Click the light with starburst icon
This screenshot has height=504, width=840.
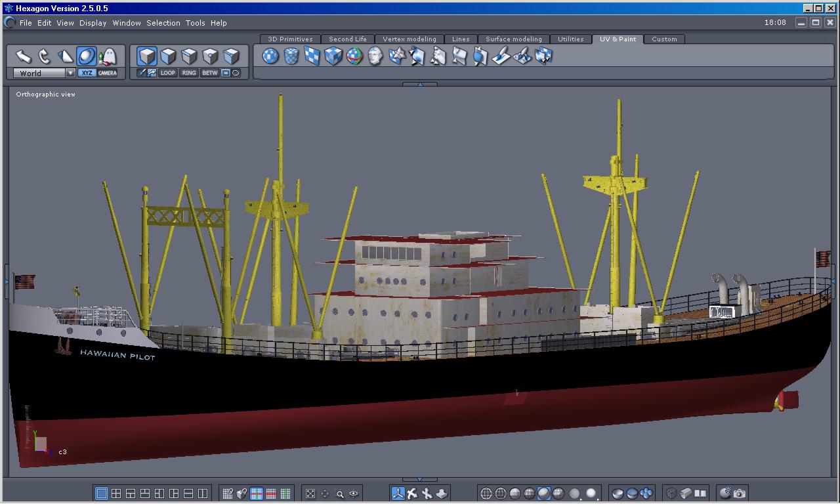[725, 493]
